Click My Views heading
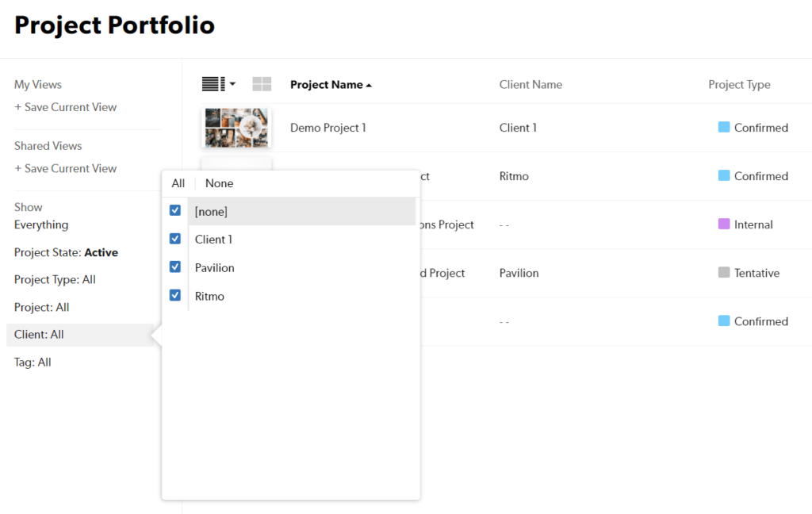812x514 pixels. (x=38, y=84)
